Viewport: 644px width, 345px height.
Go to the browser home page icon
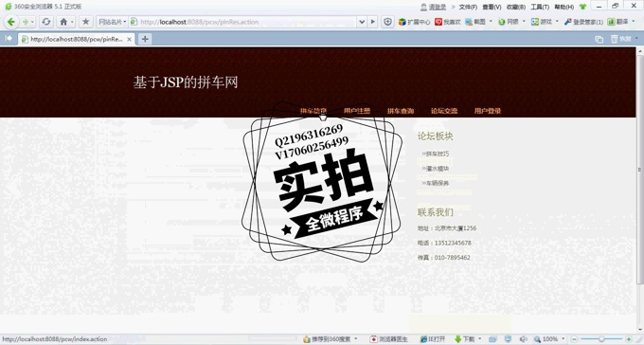coord(63,22)
